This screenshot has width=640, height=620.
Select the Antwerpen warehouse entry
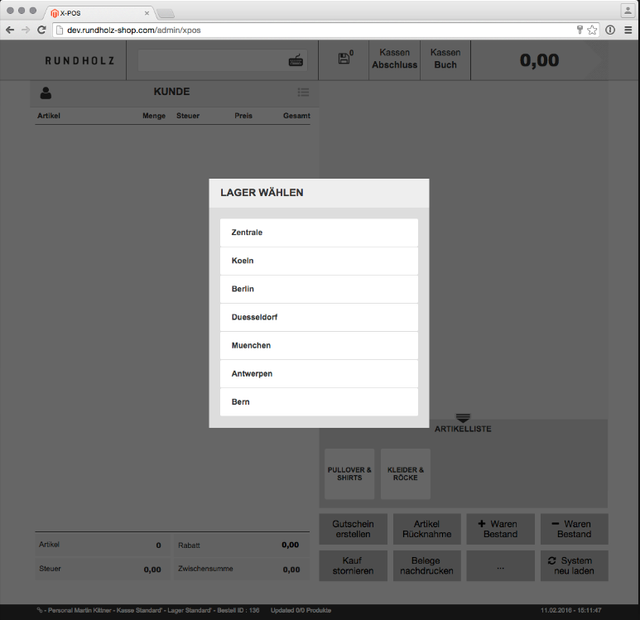[x=318, y=374]
